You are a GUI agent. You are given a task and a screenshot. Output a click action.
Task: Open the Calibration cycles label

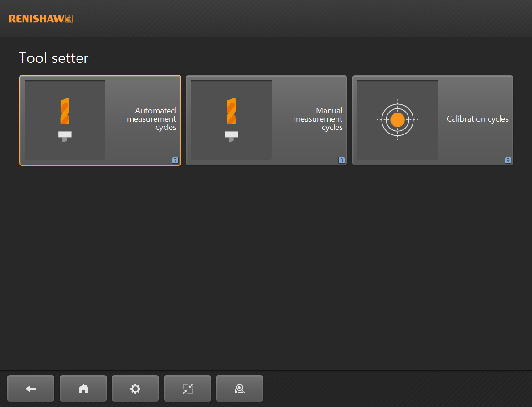(477, 119)
